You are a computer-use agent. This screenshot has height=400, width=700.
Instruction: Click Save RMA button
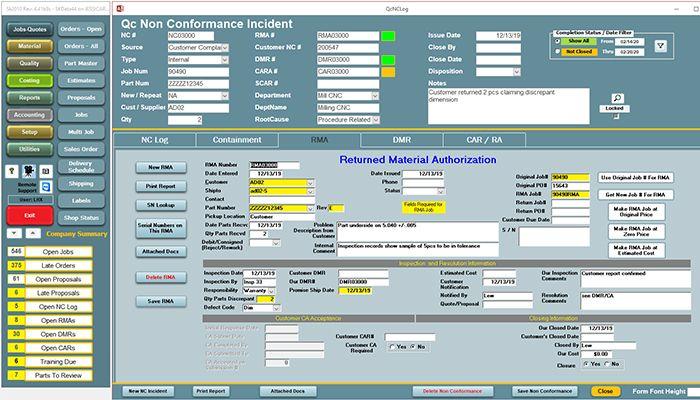click(161, 301)
